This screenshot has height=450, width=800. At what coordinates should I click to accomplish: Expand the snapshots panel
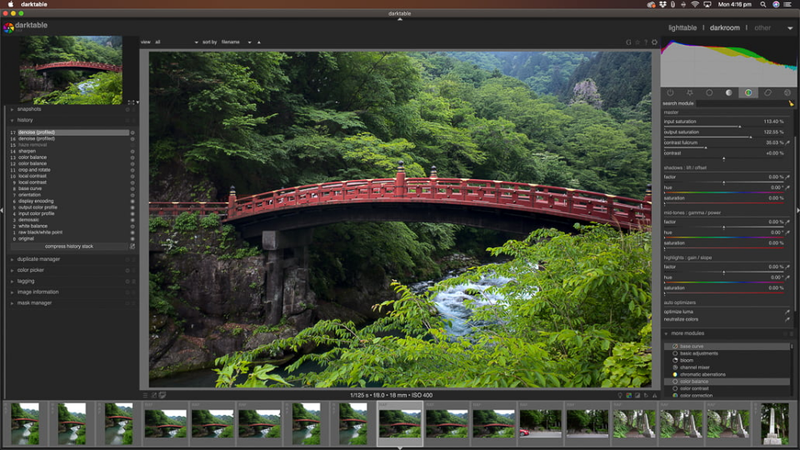tap(30, 109)
